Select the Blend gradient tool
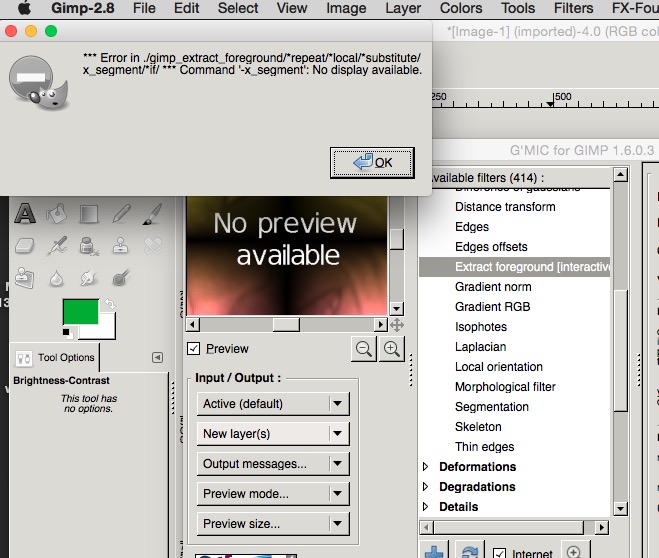The width and height of the screenshot is (659, 558). tap(89, 213)
